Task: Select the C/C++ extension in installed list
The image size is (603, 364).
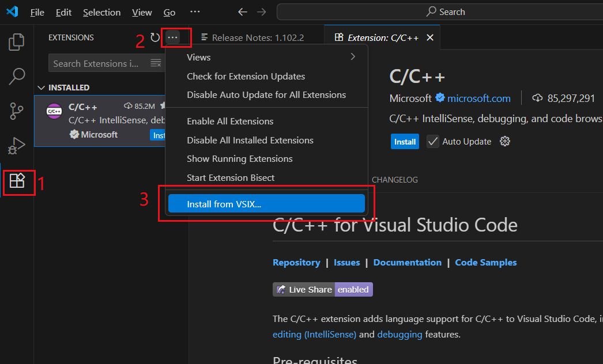Action: (x=100, y=121)
